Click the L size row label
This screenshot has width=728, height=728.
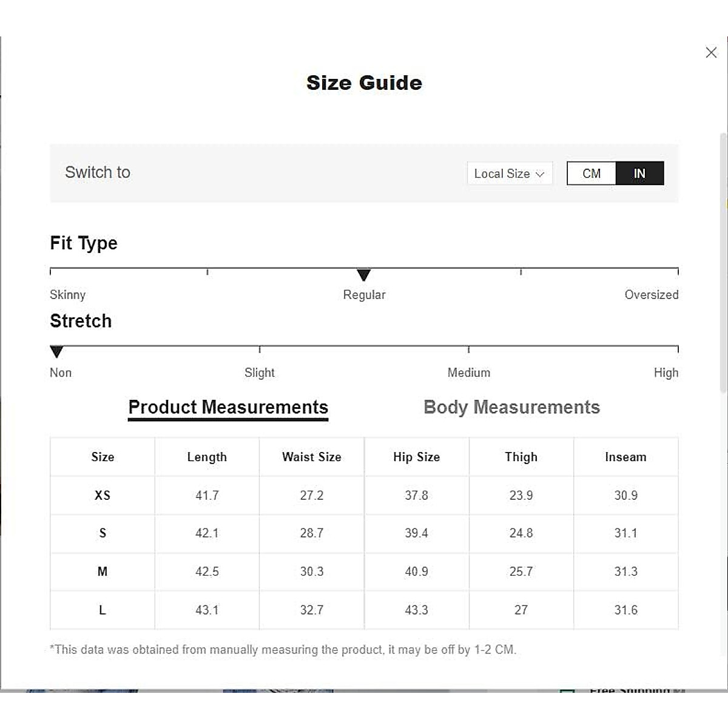[x=103, y=610]
